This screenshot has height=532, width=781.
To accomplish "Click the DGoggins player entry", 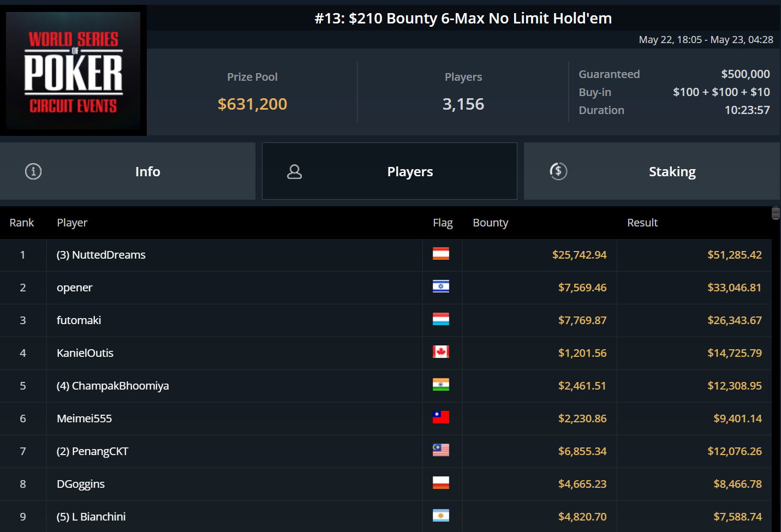I will click(x=81, y=484).
